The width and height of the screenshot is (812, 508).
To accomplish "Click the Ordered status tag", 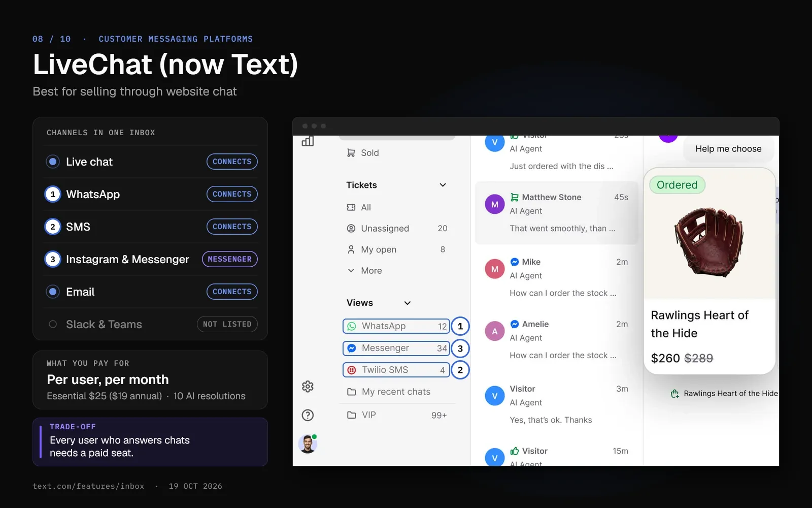I will pos(677,185).
